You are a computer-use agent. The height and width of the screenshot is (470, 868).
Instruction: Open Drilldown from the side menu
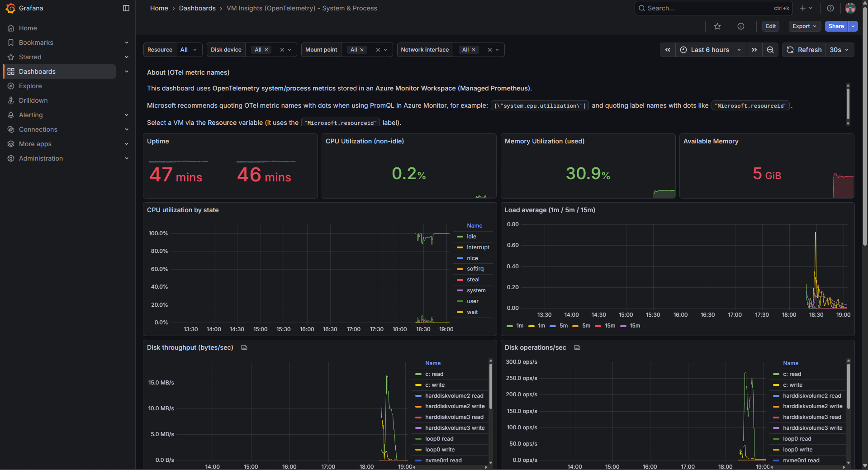(x=33, y=100)
